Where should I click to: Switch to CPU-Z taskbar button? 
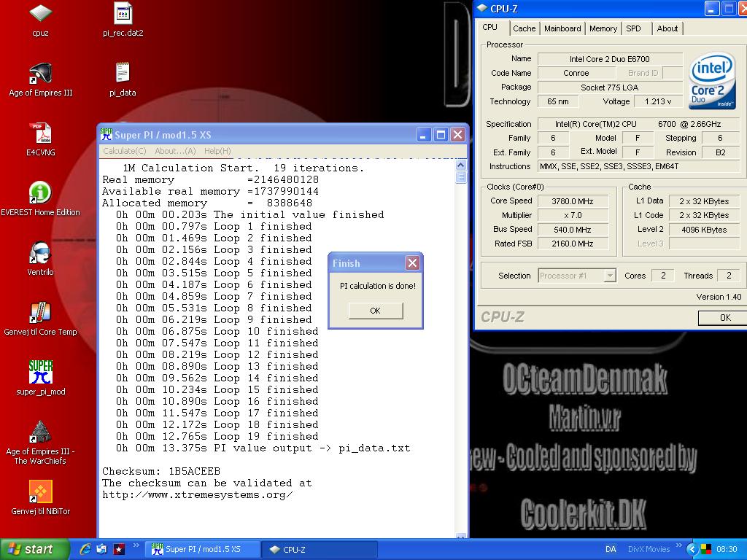click(x=320, y=549)
